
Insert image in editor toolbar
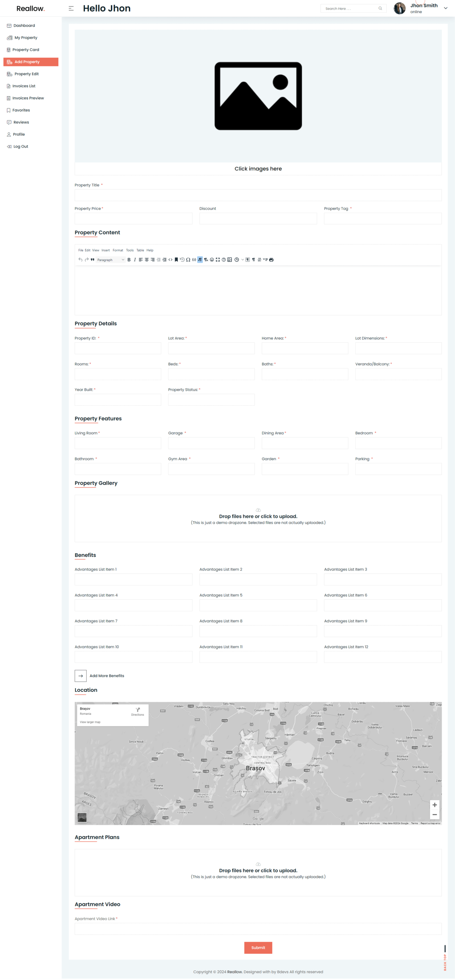[230, 260]
